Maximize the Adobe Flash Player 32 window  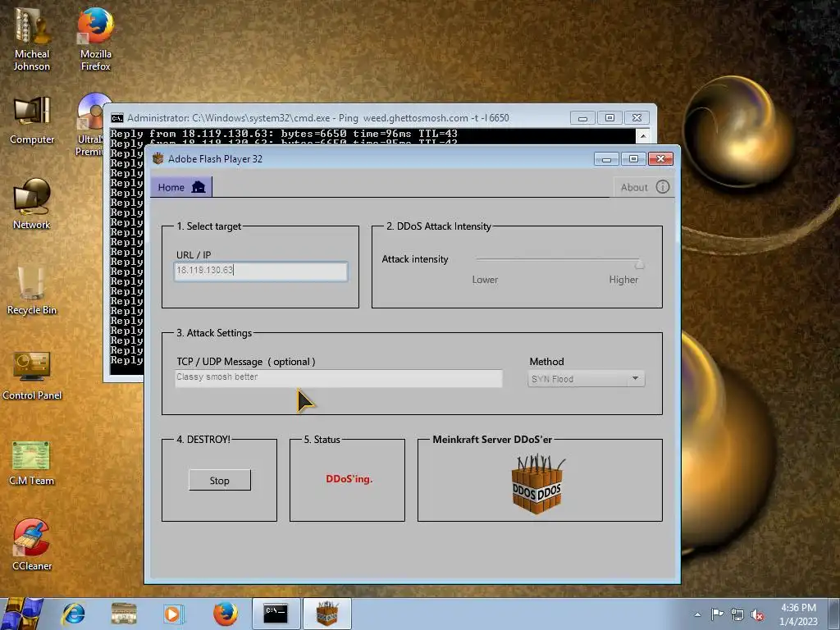tap(633, 159)
